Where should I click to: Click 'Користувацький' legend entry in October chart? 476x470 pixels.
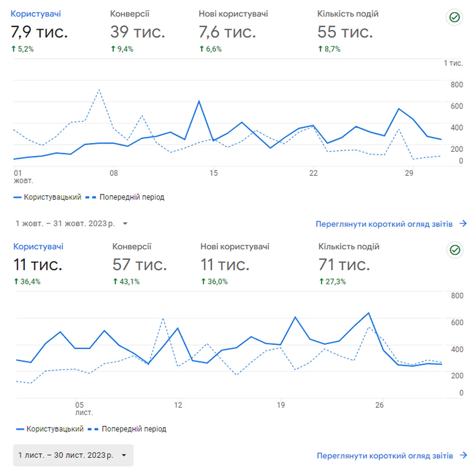(47, 197)
